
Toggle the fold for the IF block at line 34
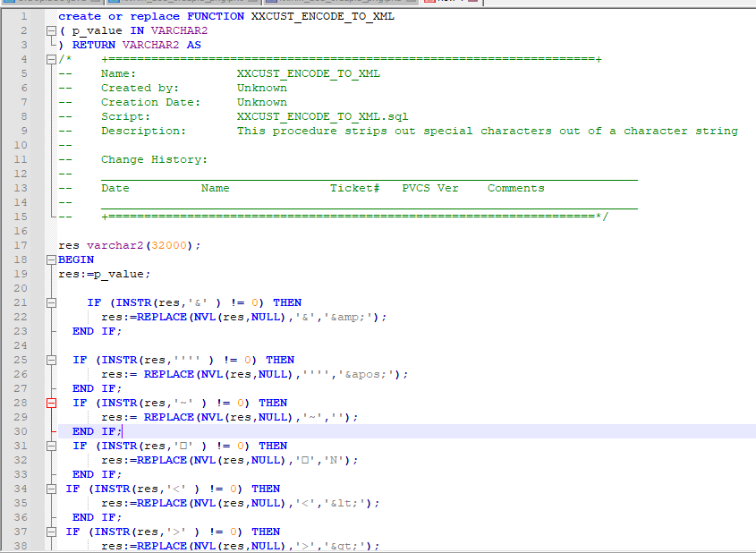click(51, 489)
